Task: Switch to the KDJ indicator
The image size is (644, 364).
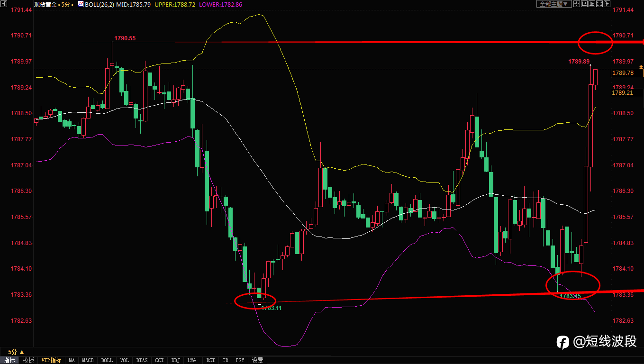Action: [175, 360]
